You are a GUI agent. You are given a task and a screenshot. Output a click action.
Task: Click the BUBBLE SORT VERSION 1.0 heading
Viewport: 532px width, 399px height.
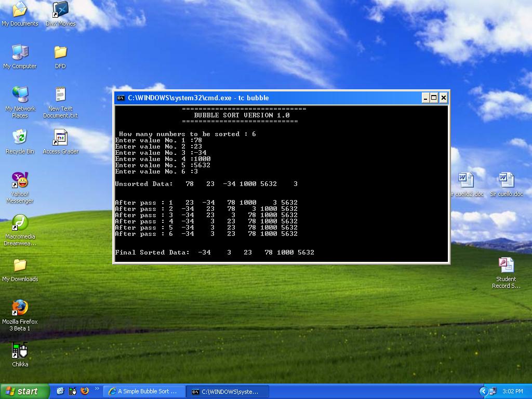click(242, 115)
